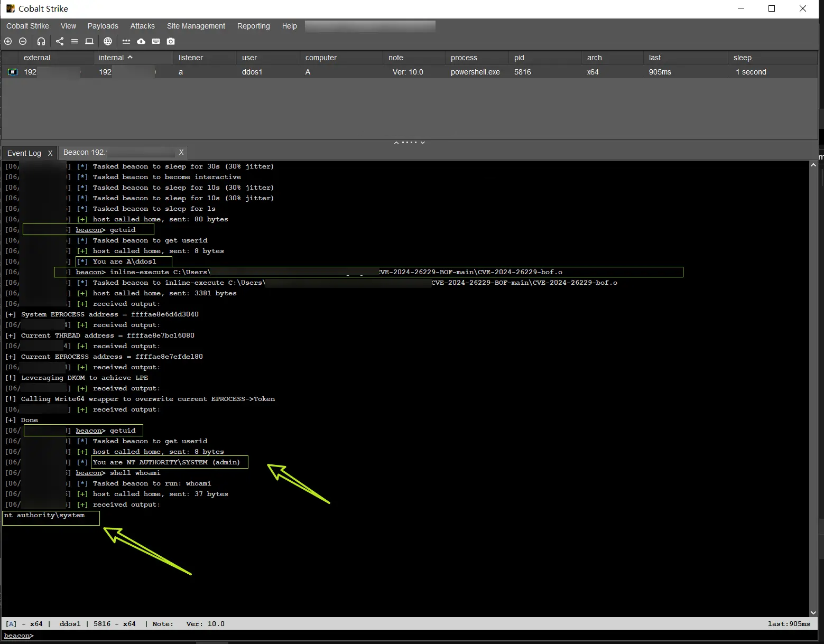Viewport: 824px width, 644px height.
Task: Sort by the computer column header
Action: tap(341, 58)
